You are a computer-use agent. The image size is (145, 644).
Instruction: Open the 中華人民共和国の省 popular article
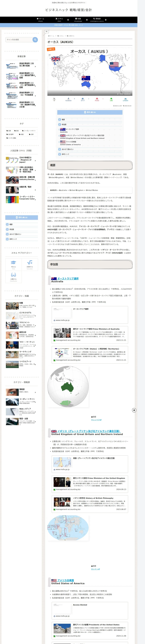coord(22,170)
